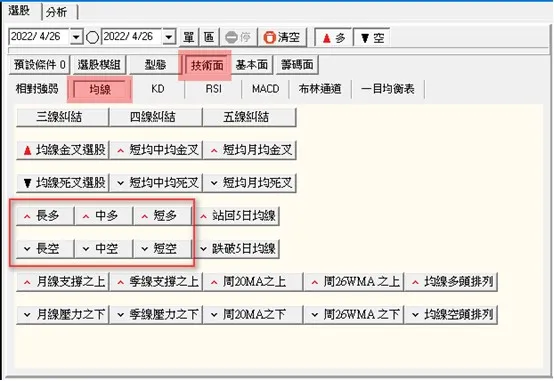Select the 中多 condition
The height and width of the screenshot is (381, 554).
pos(104,216)
